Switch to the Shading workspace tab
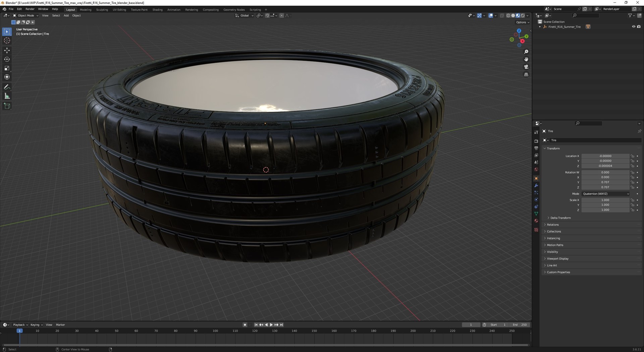This screenshot has width=644, height=352. click(x=158, y=10)
